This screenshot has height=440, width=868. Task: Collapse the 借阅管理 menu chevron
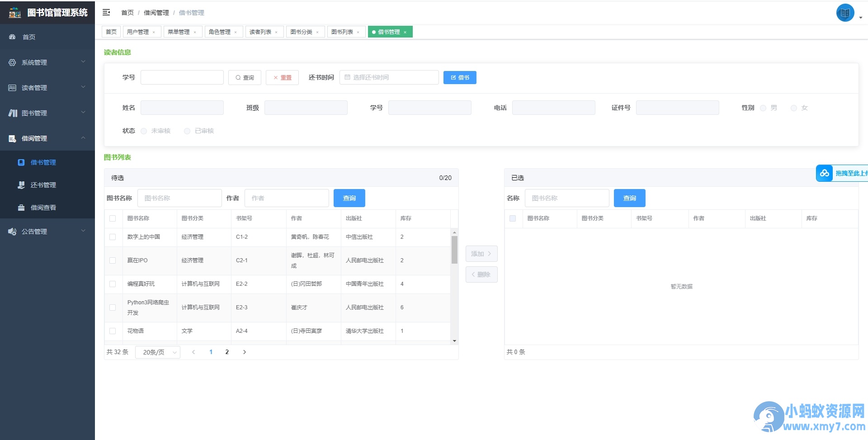point(83,137)
